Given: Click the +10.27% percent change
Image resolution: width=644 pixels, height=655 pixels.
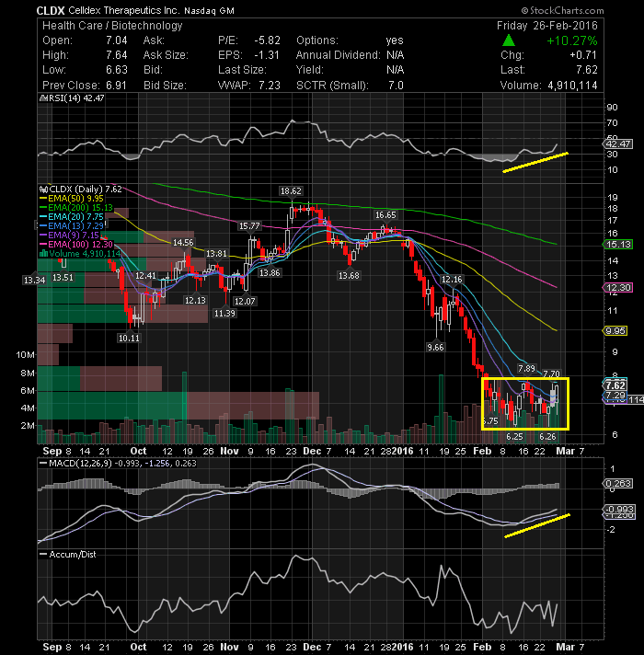Looking at the screenshot, I should pyautogui.click(x=571, y=40).
